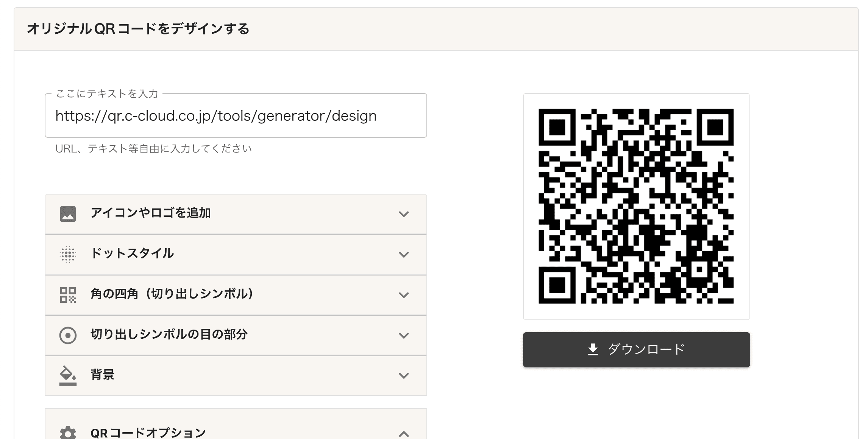Expand the 切り出しシンボルの目の部分 chevron
Viewport: 868px width, 439px height.
[404, 336]
